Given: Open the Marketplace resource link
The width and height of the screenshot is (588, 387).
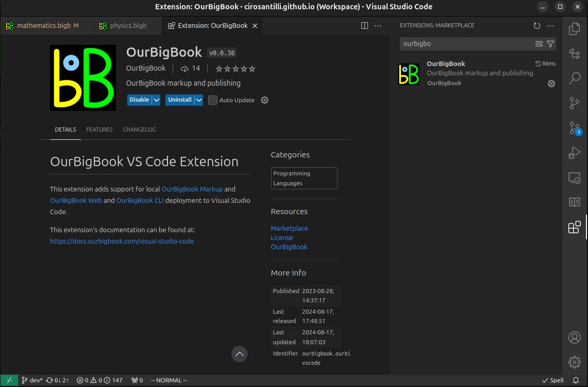Looking at the screenshot, I should (289, 228).
